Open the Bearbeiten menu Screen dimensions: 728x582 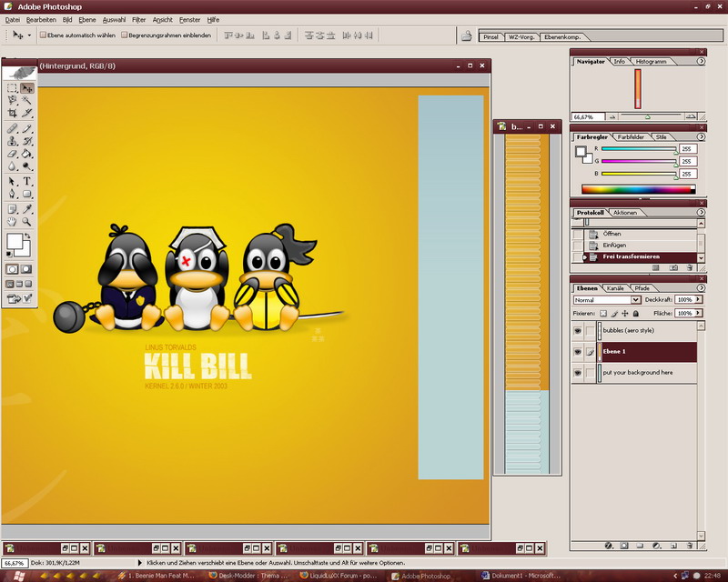41,20
